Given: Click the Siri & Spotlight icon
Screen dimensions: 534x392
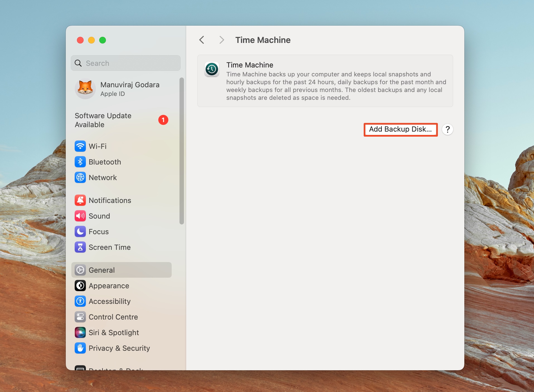Looking at the screenshot, I should [x=80, y=332].
